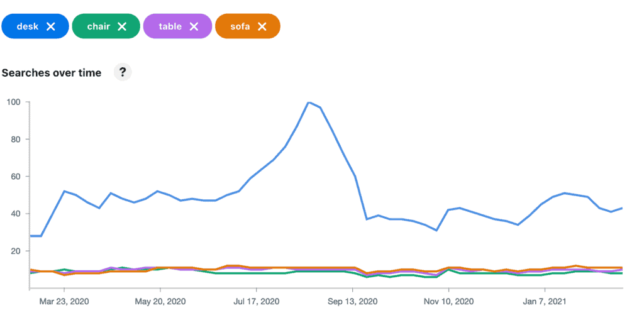
Task: Remove the desk keyword via its X icon
Action: (51, 26)
